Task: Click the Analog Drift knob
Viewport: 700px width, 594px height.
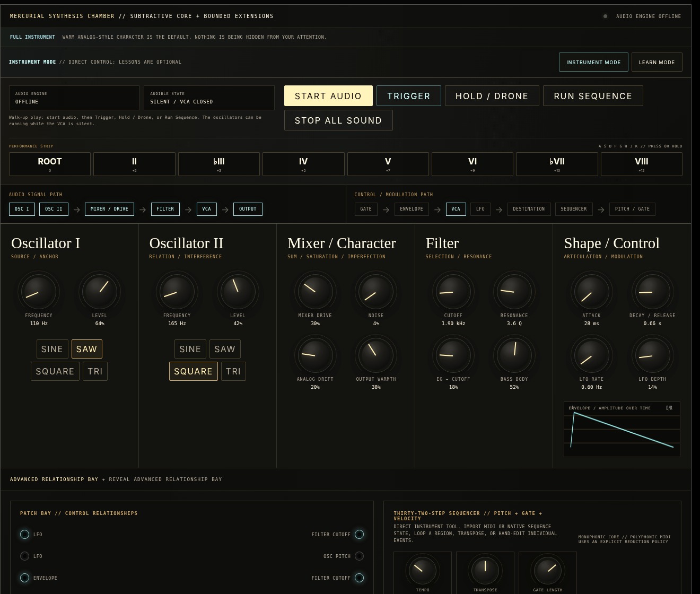Action: click(315, 355)
